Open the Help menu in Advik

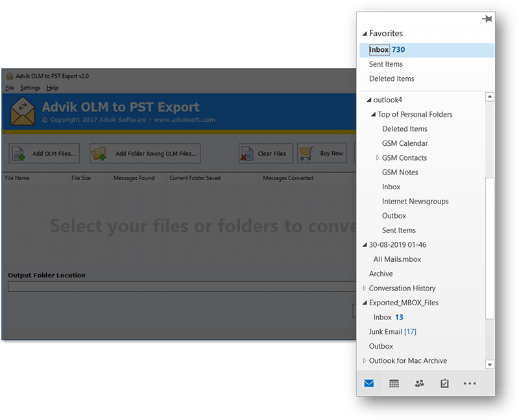[x=53, y=87]
